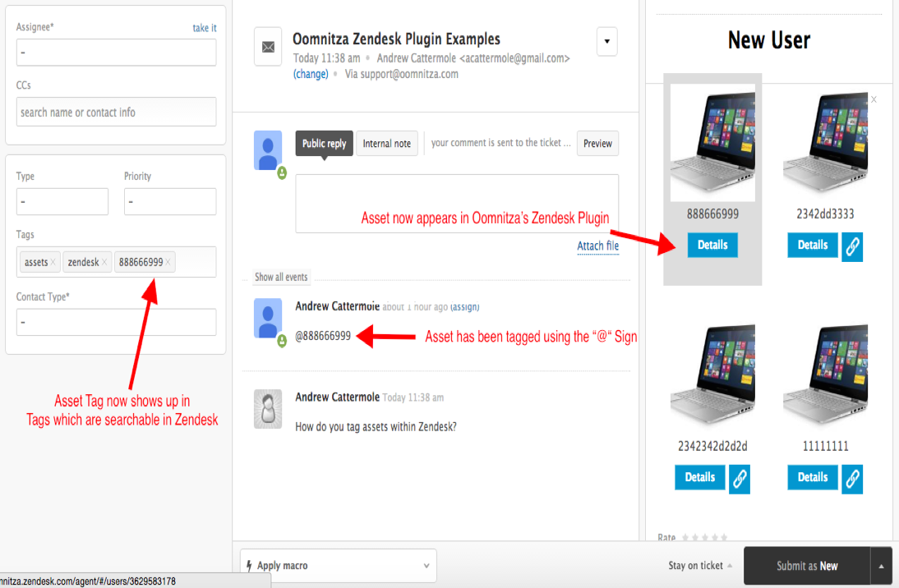
Task: Click the Attach file link
Action: (597, 246)
